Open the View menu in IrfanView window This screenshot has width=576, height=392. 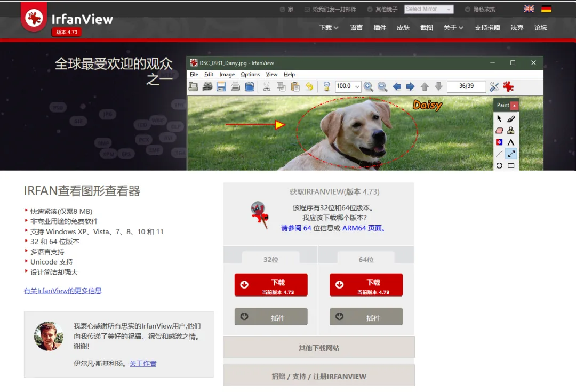(x=271, y=75)
